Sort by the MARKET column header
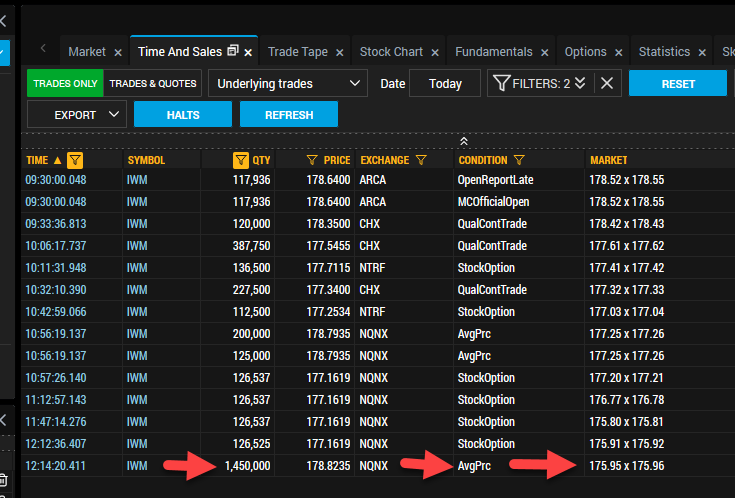Viewport: 735px width, 498px height. (608, 160)
